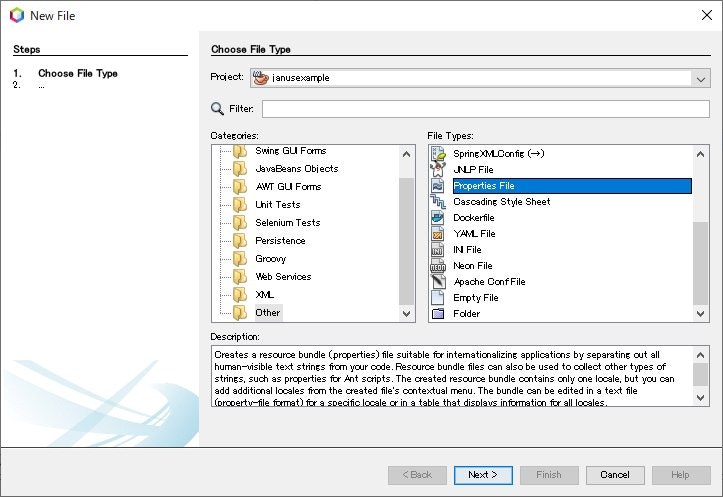Select the Persistence category

(x=280, y=241)
